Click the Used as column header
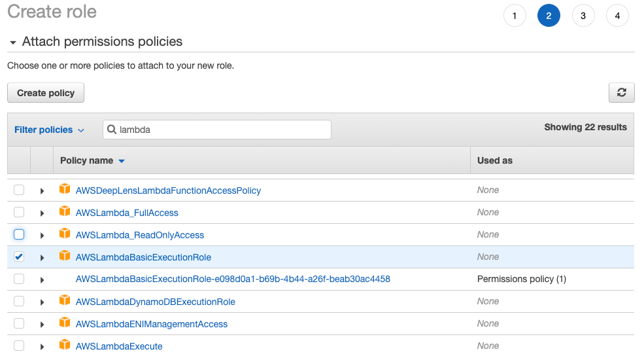The image size is (644, 360). point(494,160)
